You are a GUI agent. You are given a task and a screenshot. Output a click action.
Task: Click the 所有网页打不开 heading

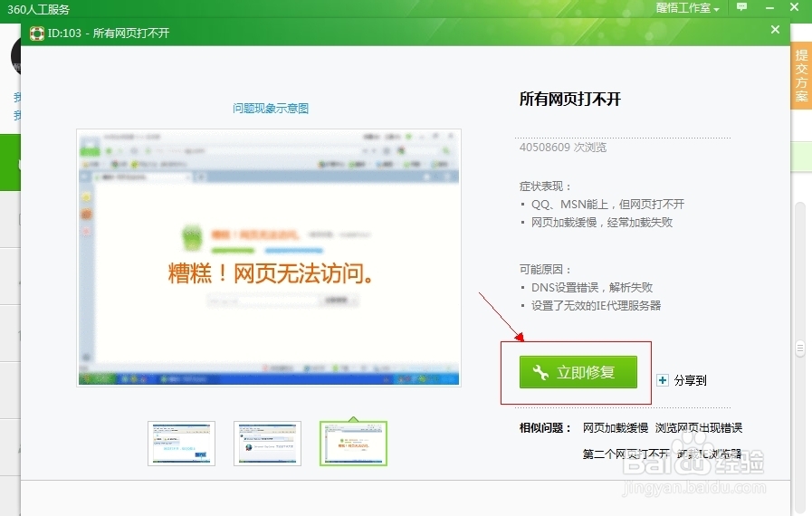coord(569,99)
